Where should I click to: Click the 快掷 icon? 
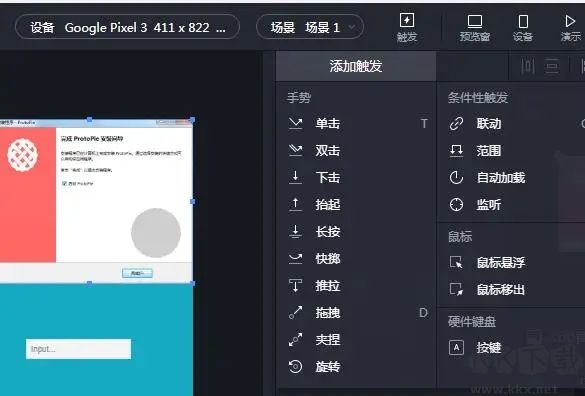(295, 259)
